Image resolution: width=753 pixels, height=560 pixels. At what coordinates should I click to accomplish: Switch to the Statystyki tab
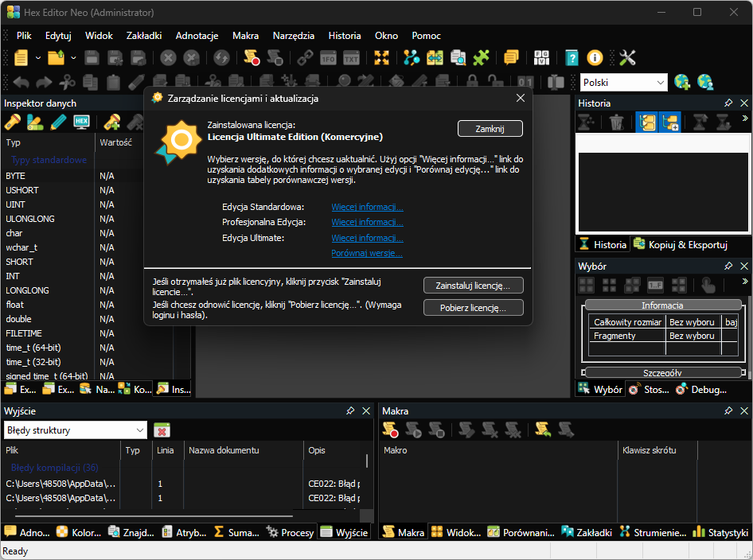pyautogui.click(x=720, y=532)
